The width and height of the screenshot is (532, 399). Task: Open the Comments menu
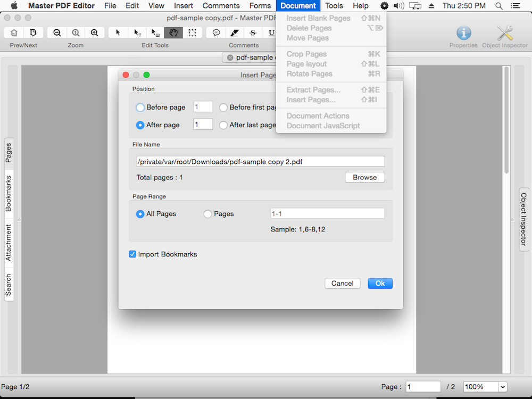pos(221,6)
